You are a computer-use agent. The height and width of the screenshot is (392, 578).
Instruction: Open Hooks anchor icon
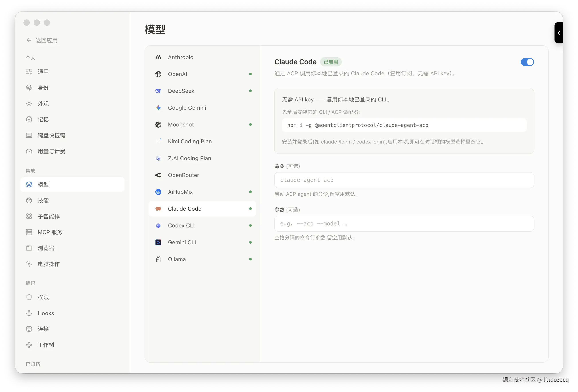(29, 313)
